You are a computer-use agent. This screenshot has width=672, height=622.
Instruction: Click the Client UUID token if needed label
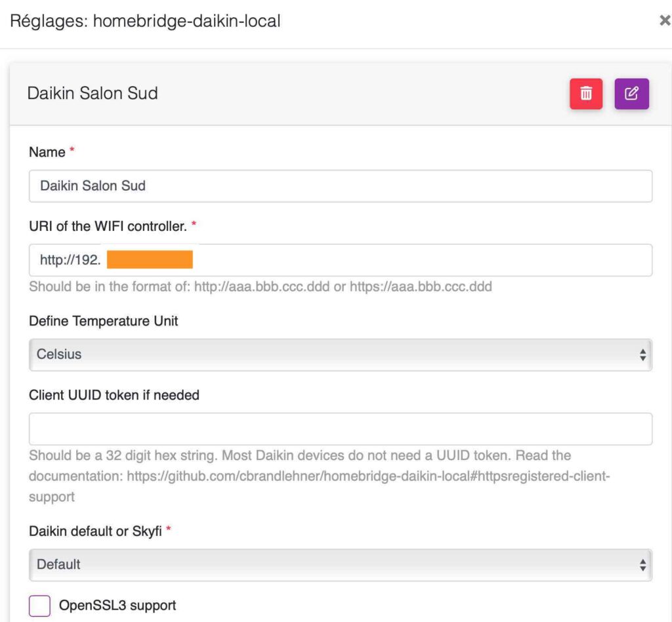114,395
